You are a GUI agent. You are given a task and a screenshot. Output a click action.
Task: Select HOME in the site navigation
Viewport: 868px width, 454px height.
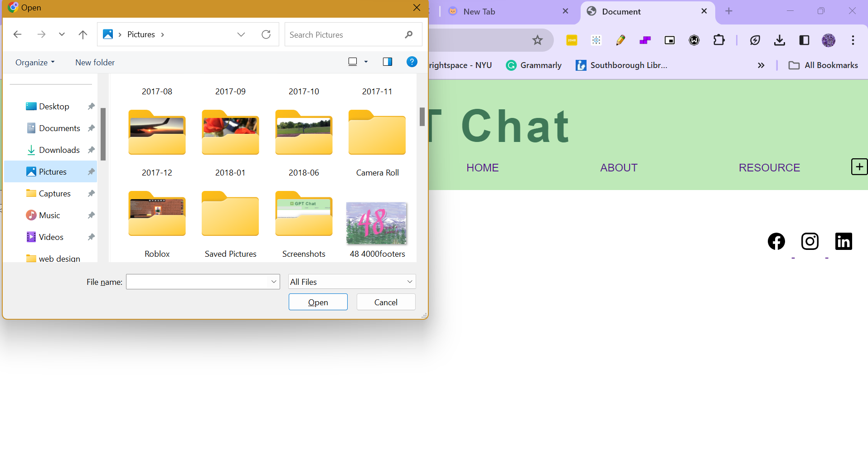(482, 167)
